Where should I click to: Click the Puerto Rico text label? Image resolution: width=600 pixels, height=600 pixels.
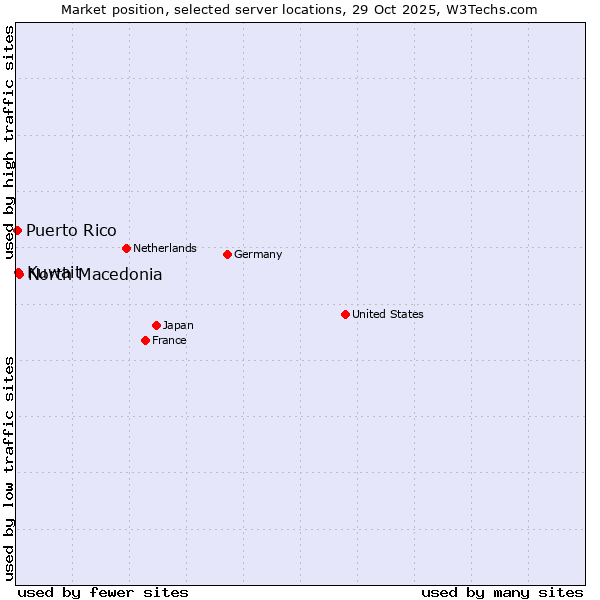pos(71,231)
